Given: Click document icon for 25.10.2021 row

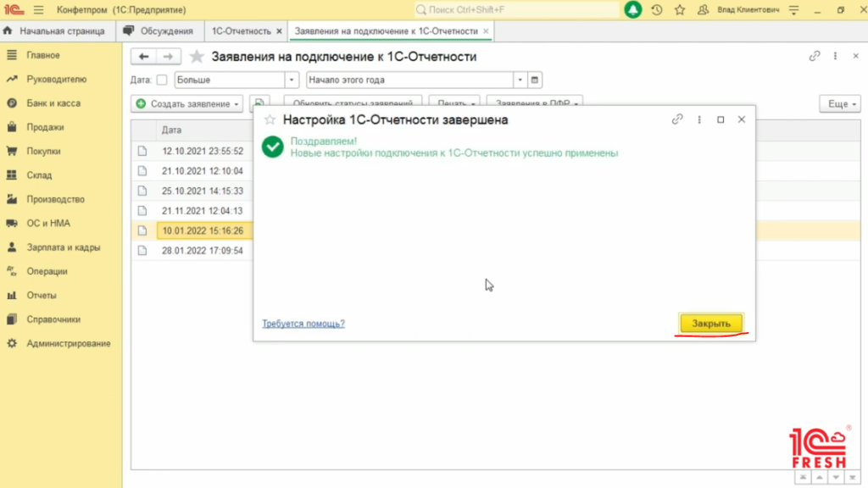Looking at the screenshot, I should (142, 191).
